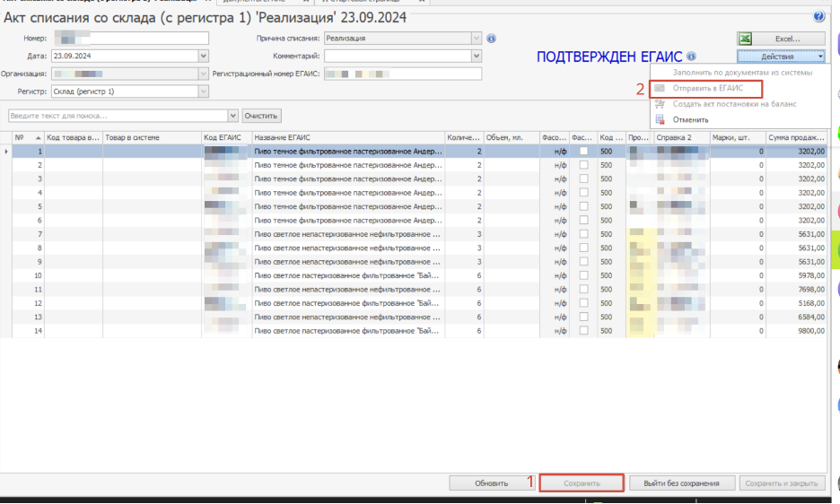Sort by the № column header
The width and height of the screenshot is (840, 504).
[28, 137]
